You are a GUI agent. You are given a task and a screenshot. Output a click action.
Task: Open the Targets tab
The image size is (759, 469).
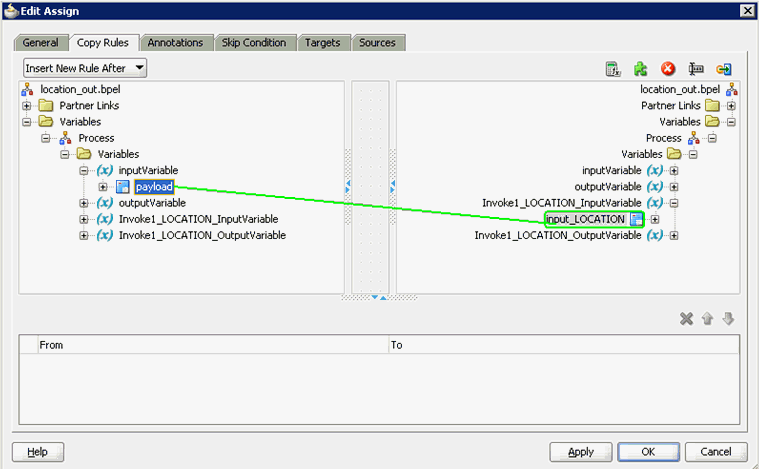tap(322, 43)
